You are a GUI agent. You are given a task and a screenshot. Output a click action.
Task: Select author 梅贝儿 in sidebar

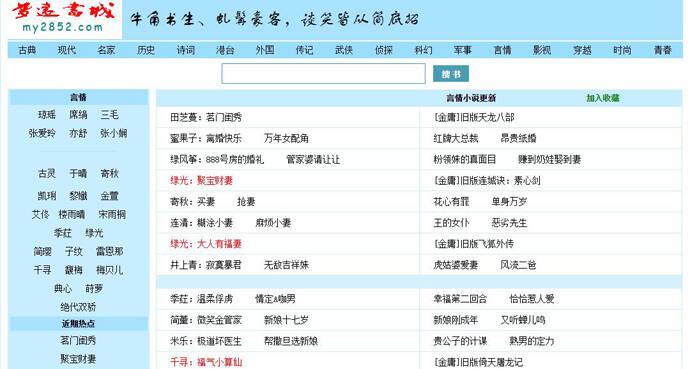point(110,270)
